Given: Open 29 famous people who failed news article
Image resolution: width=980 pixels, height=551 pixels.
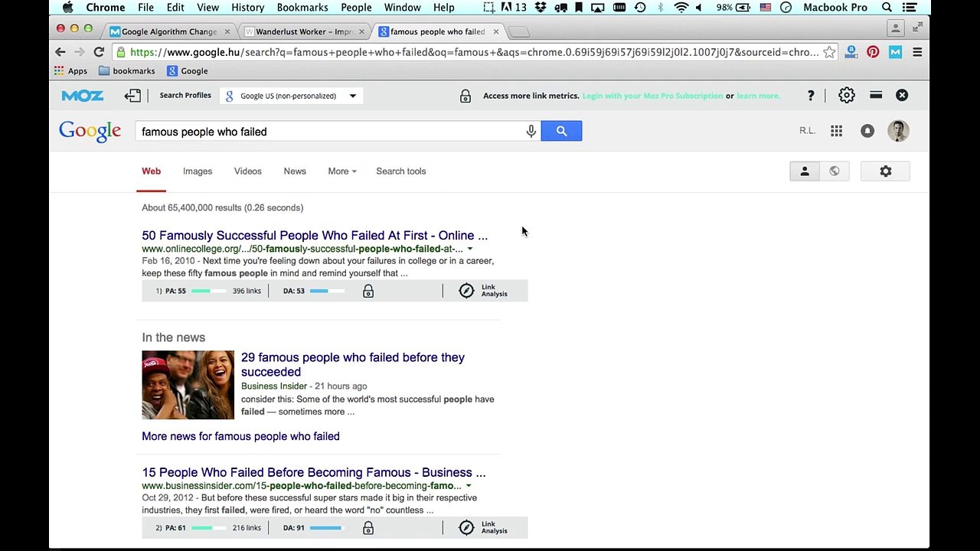Looking at the screenshot, I should [353, 364].
